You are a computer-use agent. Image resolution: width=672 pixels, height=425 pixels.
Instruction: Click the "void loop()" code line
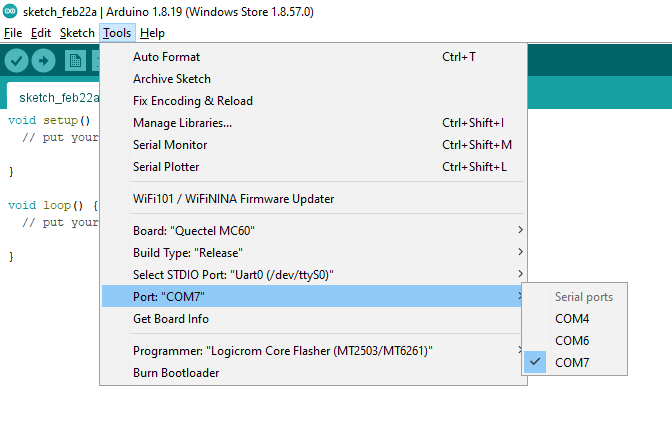click(x=53, y=205)
